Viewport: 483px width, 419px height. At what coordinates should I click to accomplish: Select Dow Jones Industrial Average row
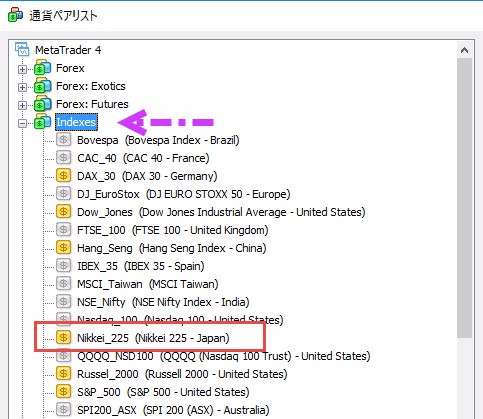221,212
